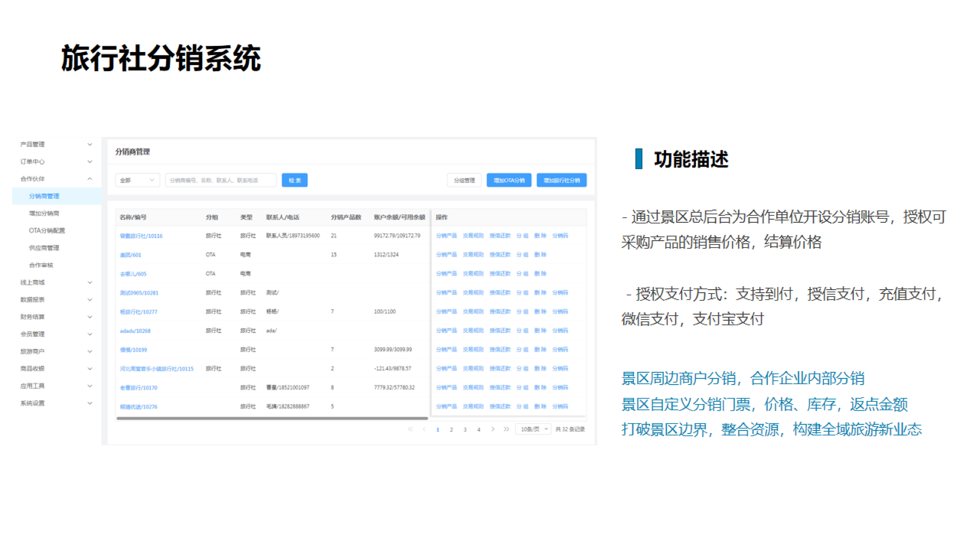Select 增加分销商 in sidebar
Image resolution: width=980 pixels, height=551 pixels.
pos(44,213)
